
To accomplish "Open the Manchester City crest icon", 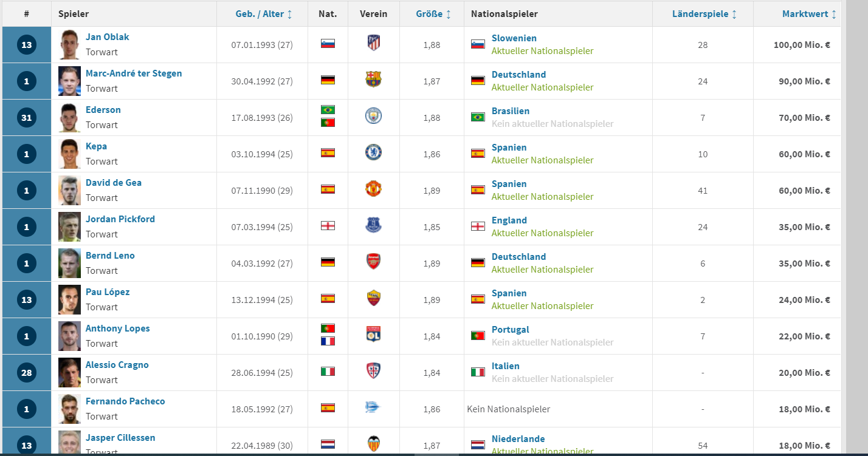I will tap(373, 115).
